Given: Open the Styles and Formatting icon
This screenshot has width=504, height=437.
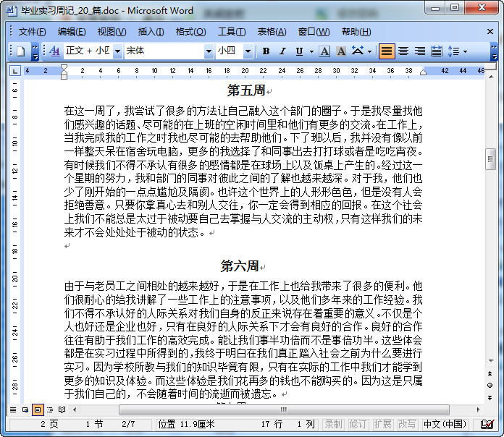Looking at the screenshot, I should pyautogui.click(x=55, y=51).
